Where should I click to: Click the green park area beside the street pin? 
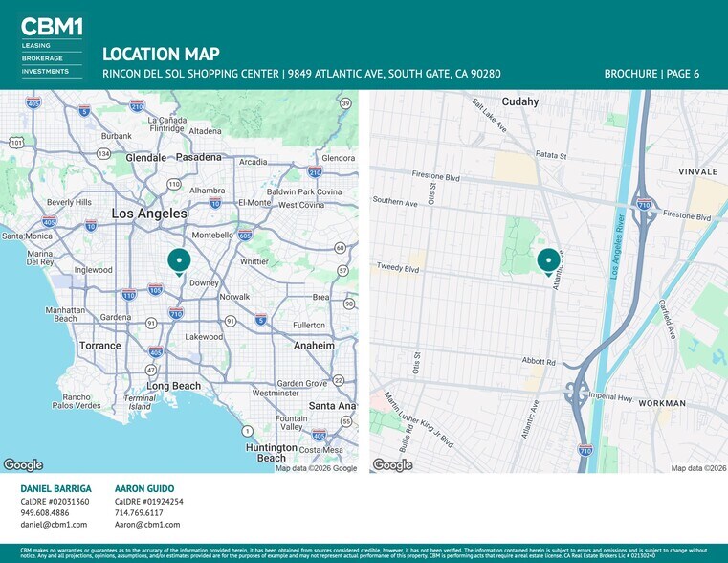[520, 245]
